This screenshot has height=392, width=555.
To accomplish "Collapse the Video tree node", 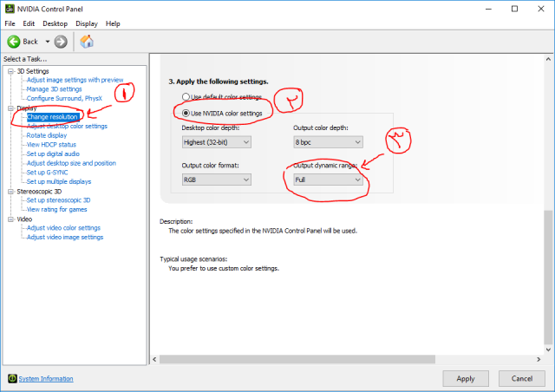I will tap(11, 219).
